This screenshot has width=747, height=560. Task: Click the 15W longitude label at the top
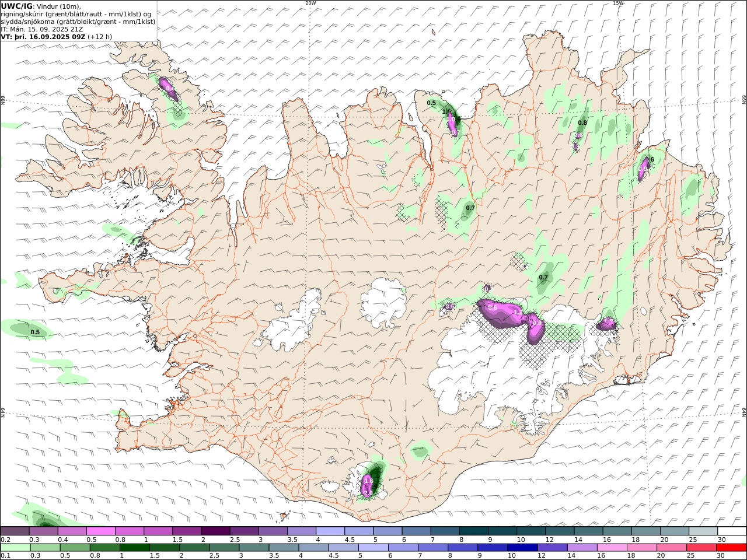point(618,3)
